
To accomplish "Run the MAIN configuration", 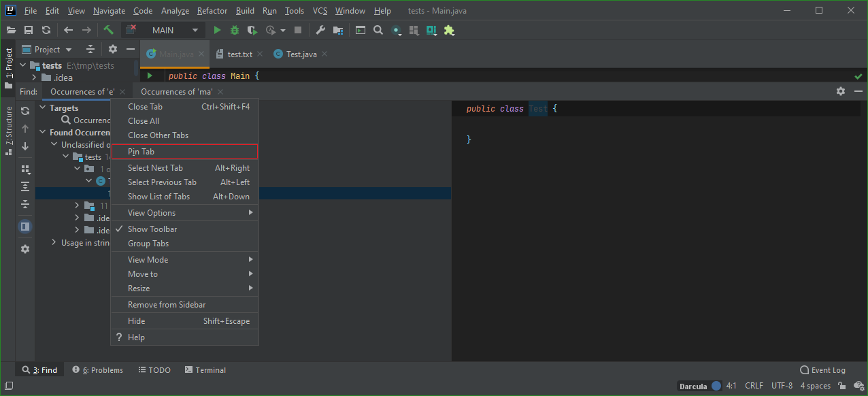I will (x=216, y=30).
